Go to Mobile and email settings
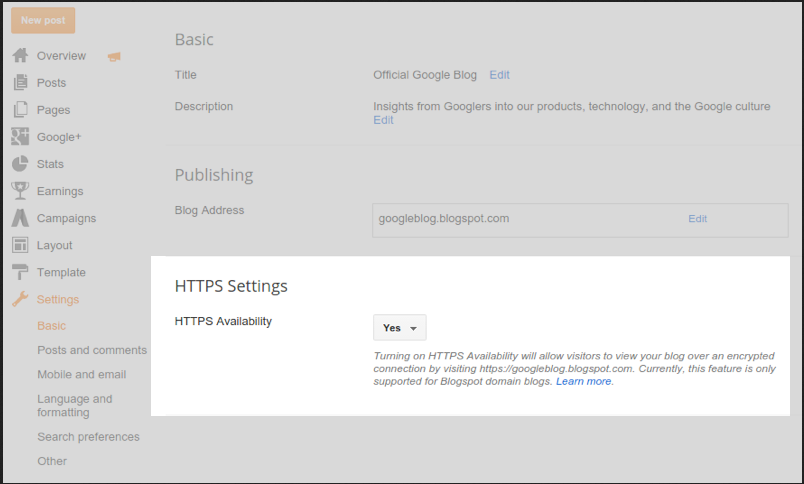This screenshot has width=804, height=484. (81, 375)
